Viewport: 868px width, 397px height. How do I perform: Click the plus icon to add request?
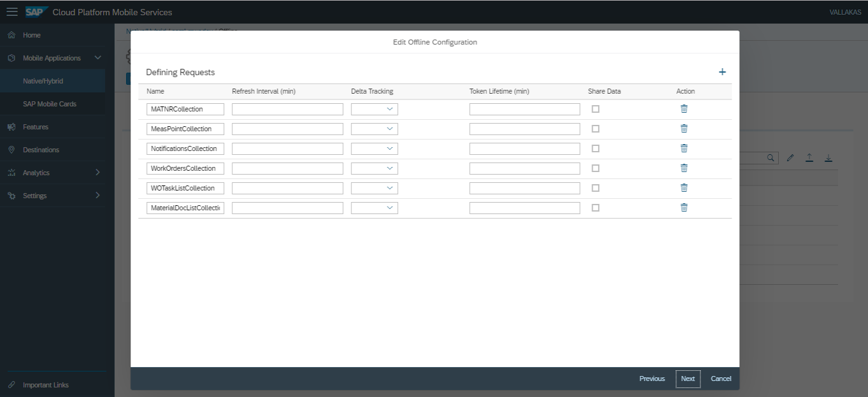click(x=722, y=72)
